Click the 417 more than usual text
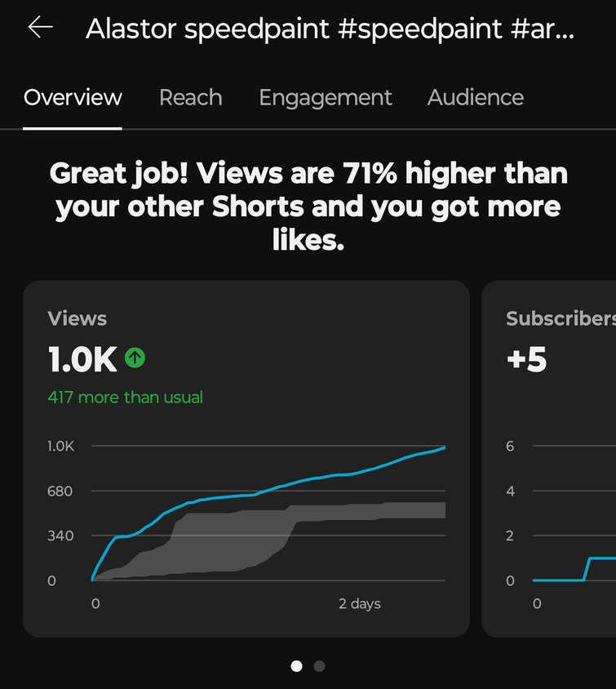The width and height of the screenshot is (616, 689). click(x=125, y=398)
